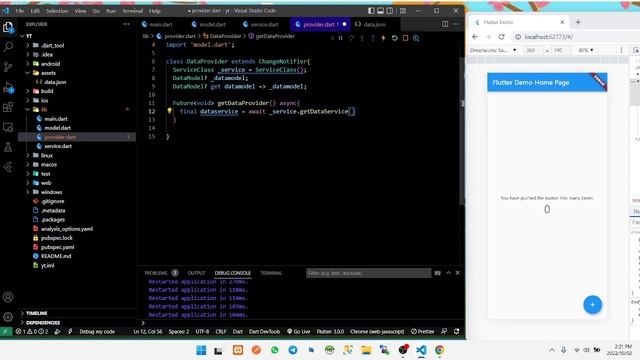Open the File menu

click(x=20, y=11)
